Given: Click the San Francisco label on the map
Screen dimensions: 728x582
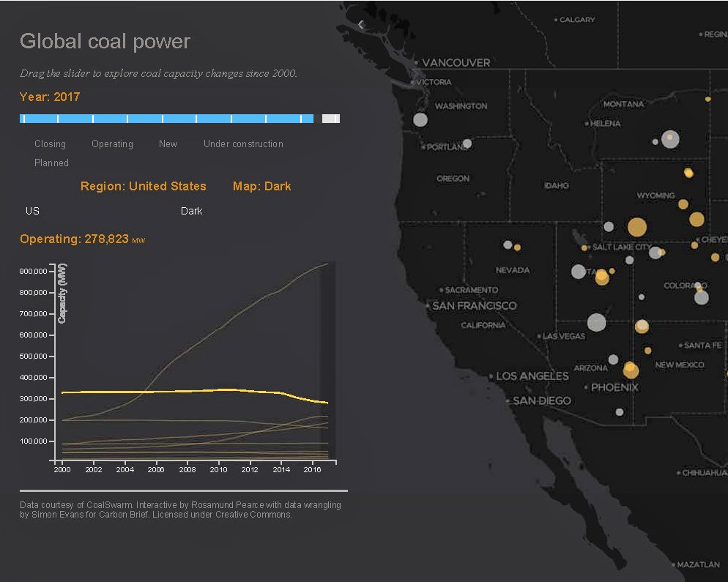Looking at the screenshot, I should 474,305.
